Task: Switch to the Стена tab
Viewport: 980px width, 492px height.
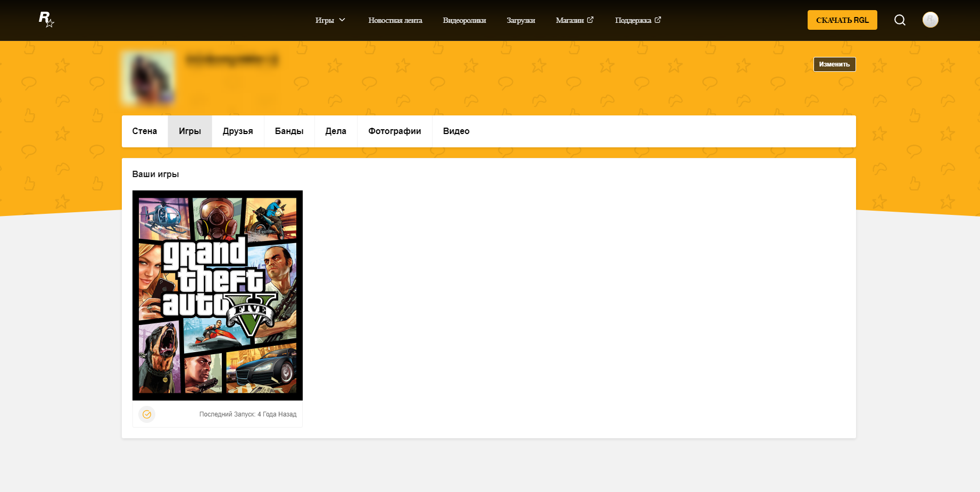Action: (145, 131)
